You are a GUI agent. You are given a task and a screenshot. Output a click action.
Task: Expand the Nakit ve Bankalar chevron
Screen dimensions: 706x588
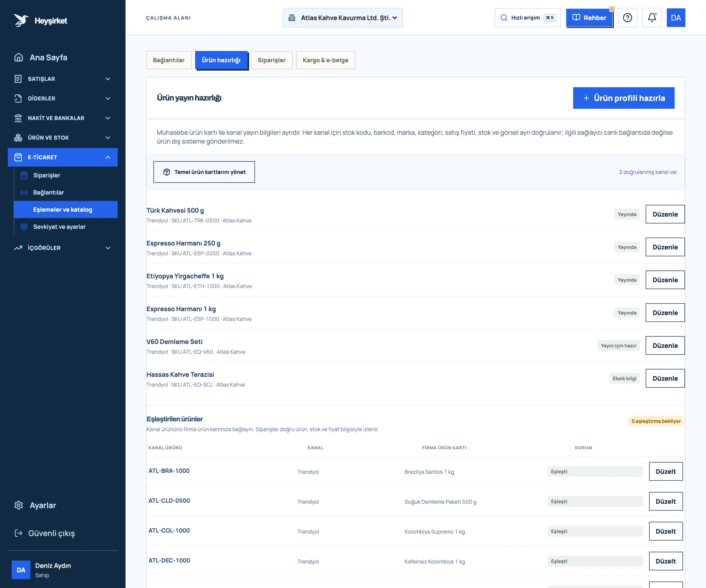coord(108,118)
